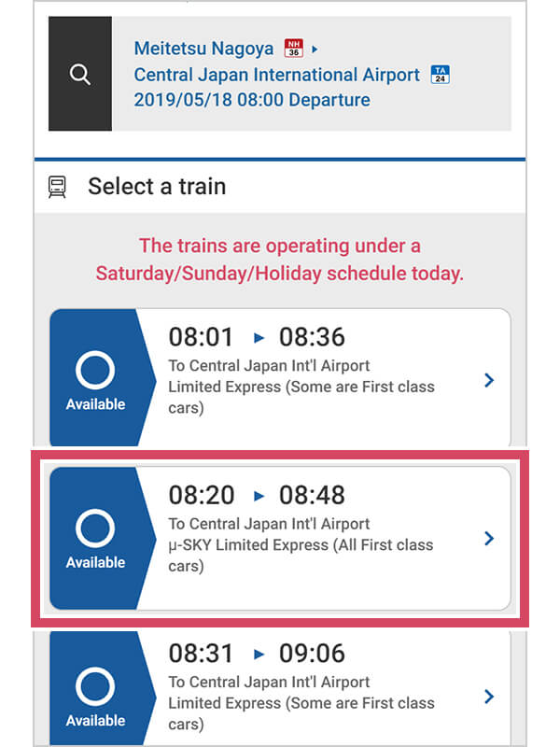This screenshot has width=560, height=747.
Task: Click the search magnifier icon
Action: click(79, 74)
